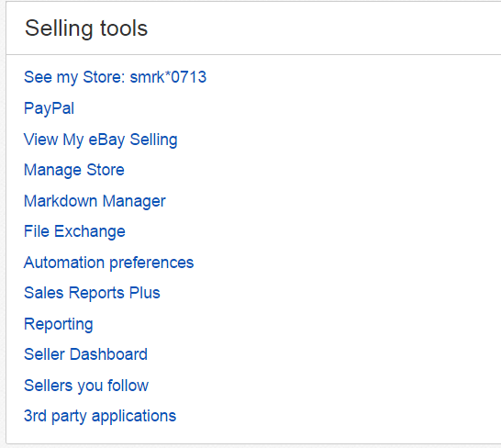Viewport: 501px width, 448px height.
Task: Open Markdown Manager
Action: click(x=95, y=201)
